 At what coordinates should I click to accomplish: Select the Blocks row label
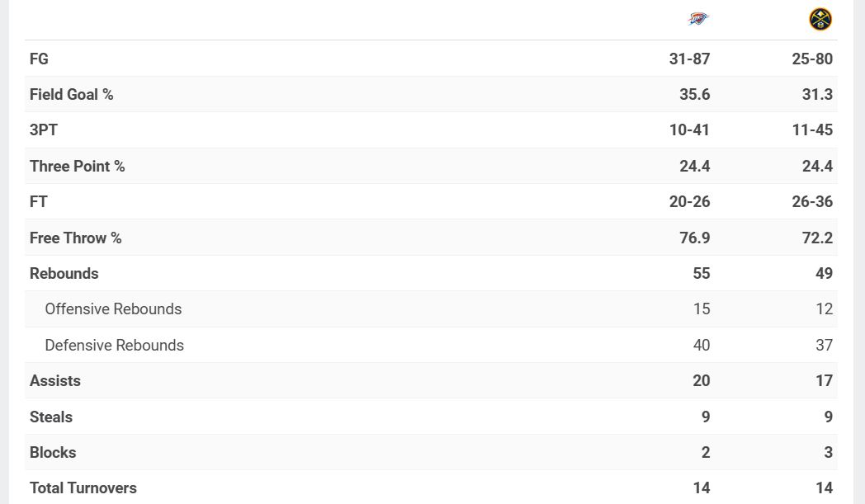coord(53,452)
